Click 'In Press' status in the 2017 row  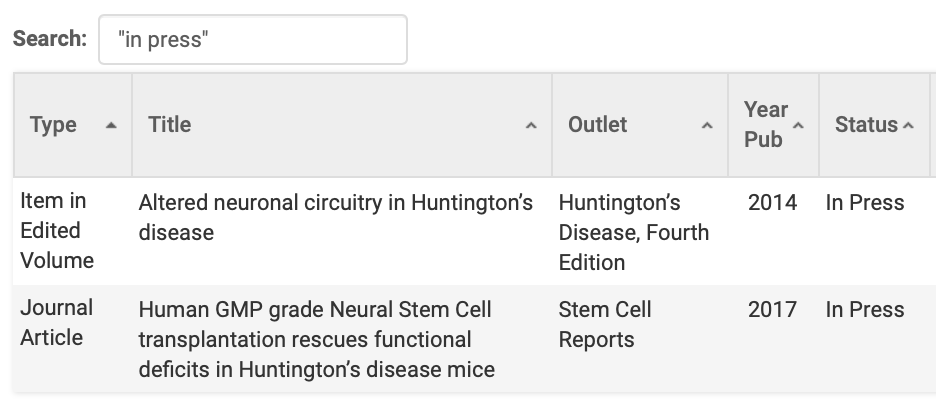point(864,310)
